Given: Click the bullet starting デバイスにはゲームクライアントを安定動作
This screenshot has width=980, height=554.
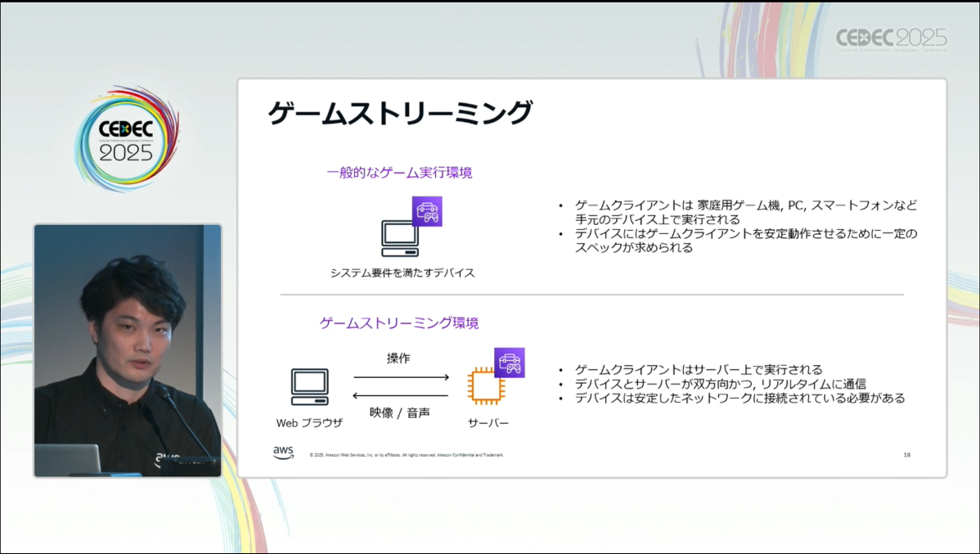Looking at the screenshot, I should (746, 240).
